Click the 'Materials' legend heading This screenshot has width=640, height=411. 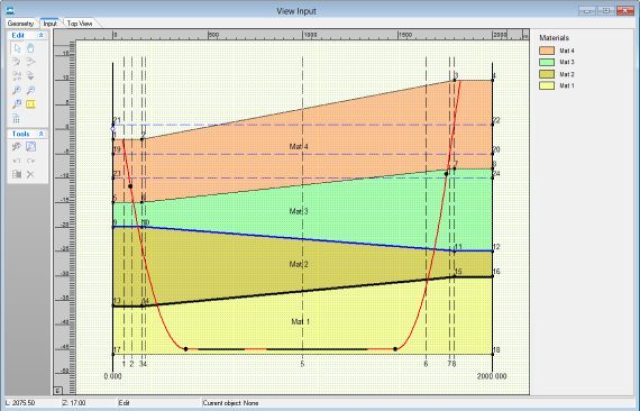point(554,38)
